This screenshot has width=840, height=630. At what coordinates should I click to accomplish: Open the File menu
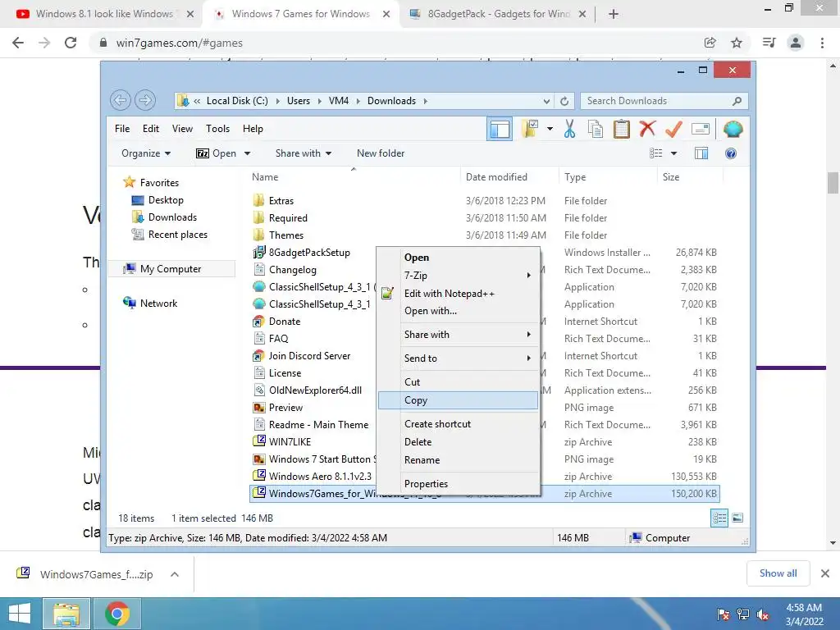[122, 129]
